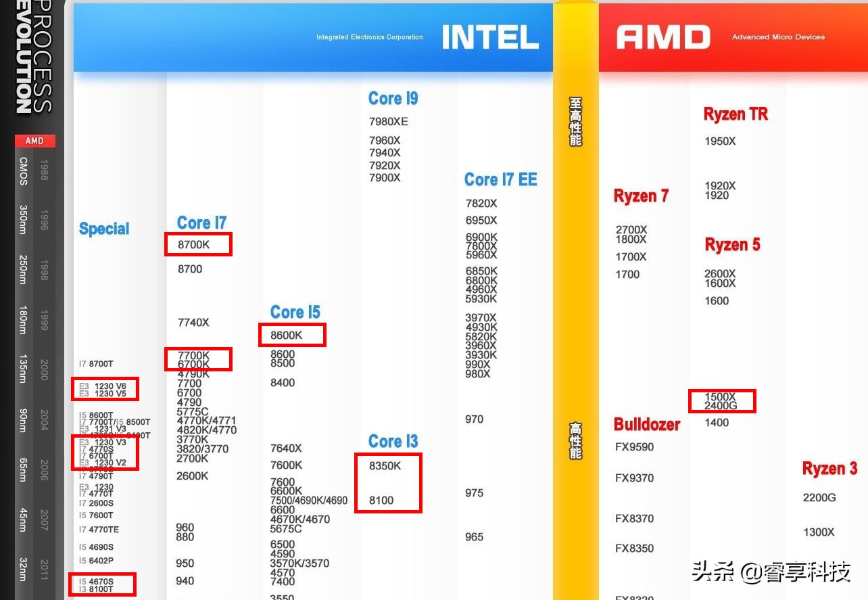Click the Integrated Electronics Corporation tagline

pyautogui.click(x=370, y=37)
